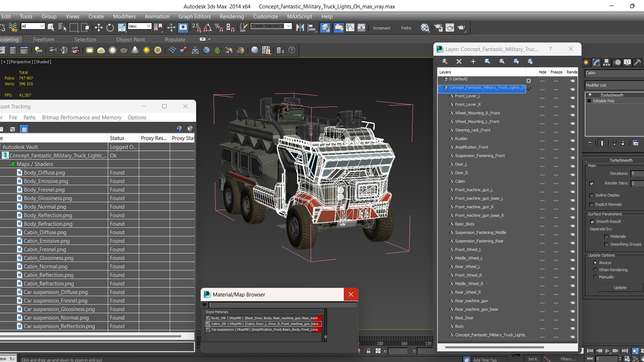Open the selection filter All dropdown

point(33,26)
